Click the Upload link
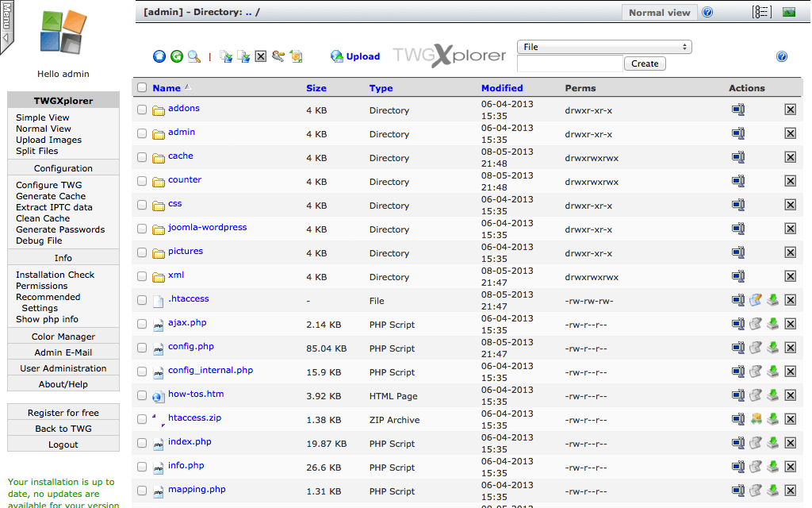Viewport: 812px width, 508px height. (362, 56)
